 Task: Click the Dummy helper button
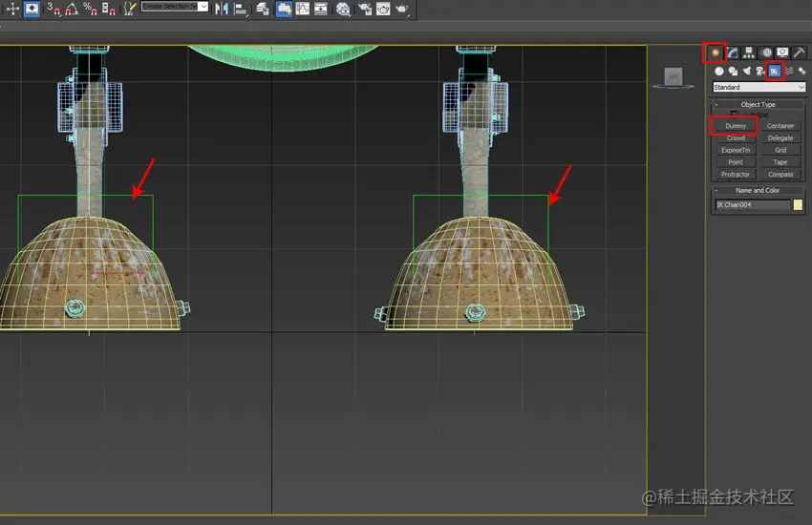click(735, 126)
